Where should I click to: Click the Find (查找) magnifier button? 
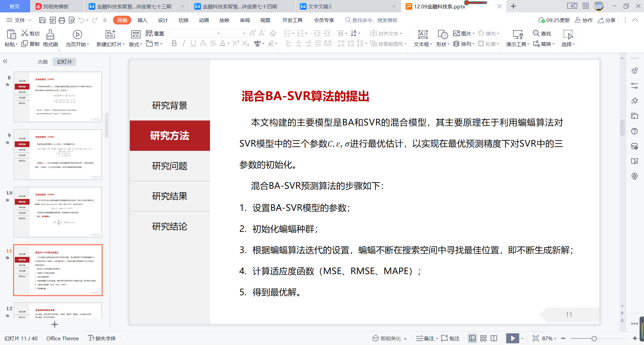click(542, 33)
